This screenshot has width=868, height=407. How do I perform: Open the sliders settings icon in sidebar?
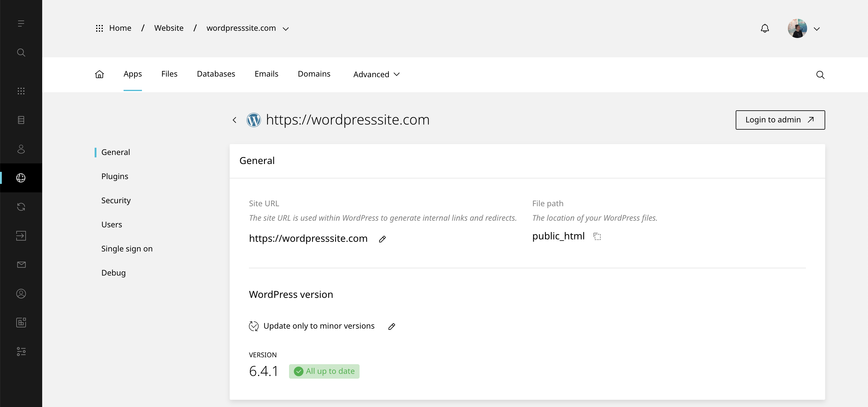(x=21, y=352)
